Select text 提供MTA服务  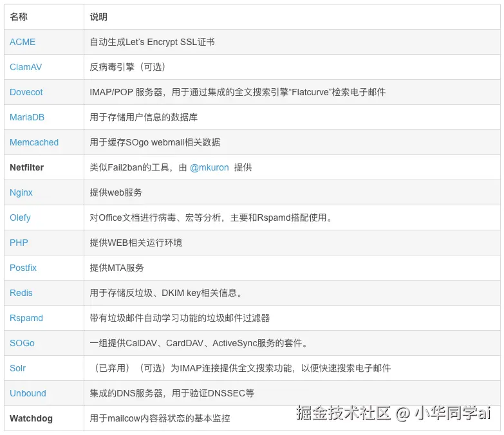point(117,268)
